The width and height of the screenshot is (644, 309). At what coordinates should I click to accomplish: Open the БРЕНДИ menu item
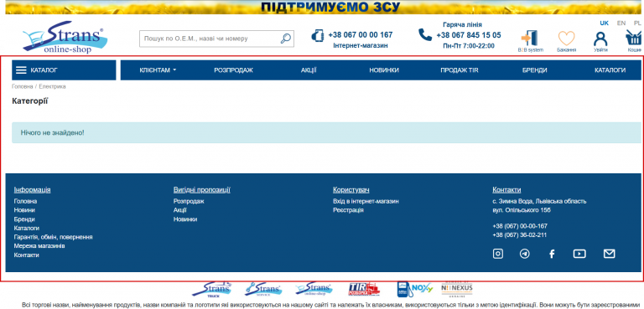534,70
